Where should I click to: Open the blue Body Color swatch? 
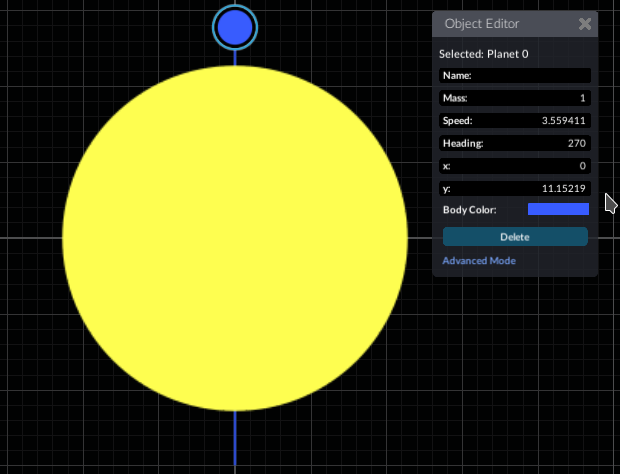pos(558,209)
